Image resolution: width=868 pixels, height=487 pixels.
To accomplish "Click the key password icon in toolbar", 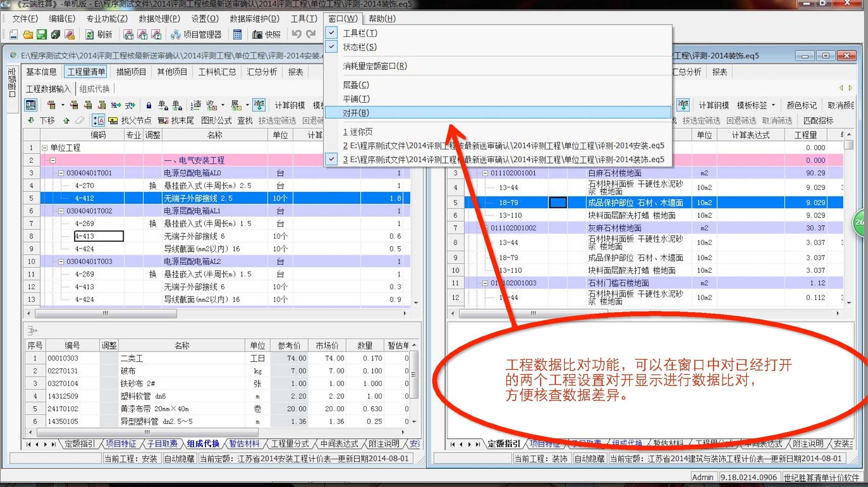I will [70, 35].
